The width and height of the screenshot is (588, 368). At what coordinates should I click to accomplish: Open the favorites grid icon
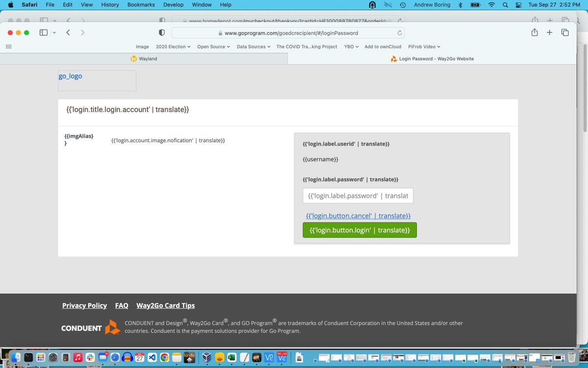click(x=8, y=47)
